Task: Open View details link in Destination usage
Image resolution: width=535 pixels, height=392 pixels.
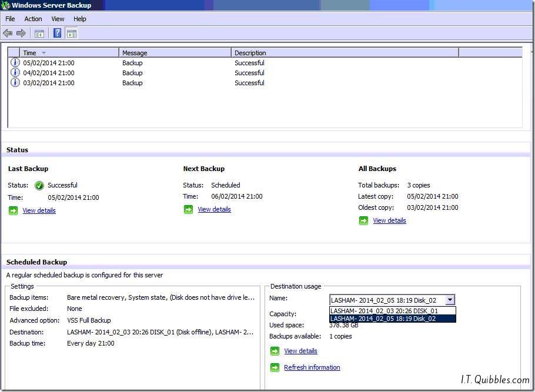Action: click(300, 351)
